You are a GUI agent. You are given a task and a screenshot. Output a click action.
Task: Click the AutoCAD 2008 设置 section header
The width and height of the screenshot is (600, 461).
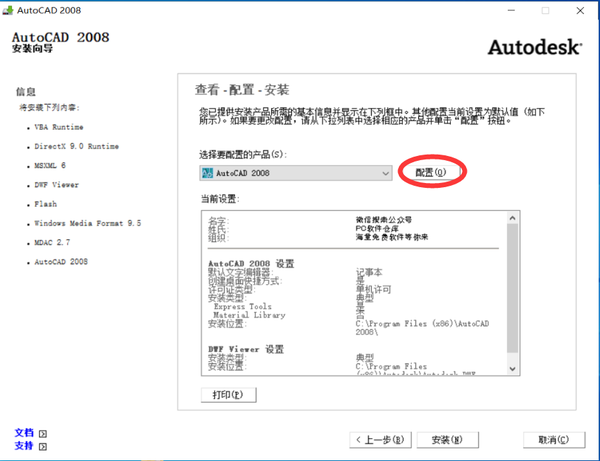click(251, 264)
